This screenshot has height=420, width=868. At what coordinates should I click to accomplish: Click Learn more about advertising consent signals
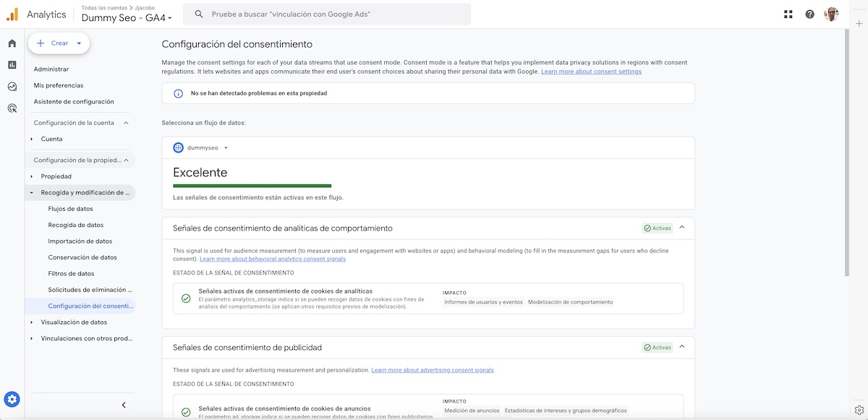click(433, 370)
